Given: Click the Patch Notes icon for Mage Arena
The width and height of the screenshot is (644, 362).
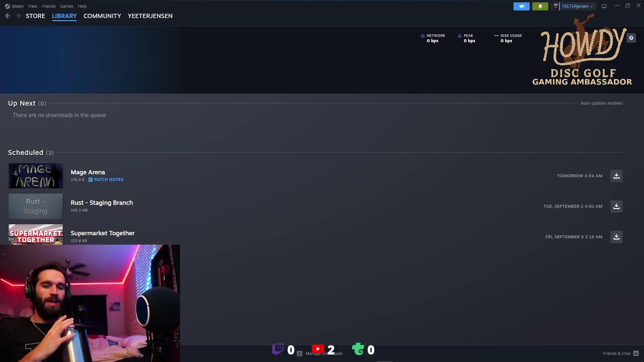Looking at the screenshot, I should pos(91,179).
